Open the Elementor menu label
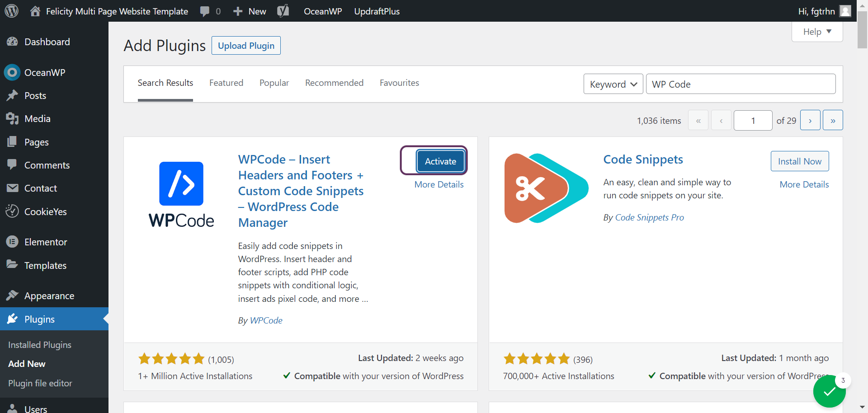 click(x=46, y=242)
